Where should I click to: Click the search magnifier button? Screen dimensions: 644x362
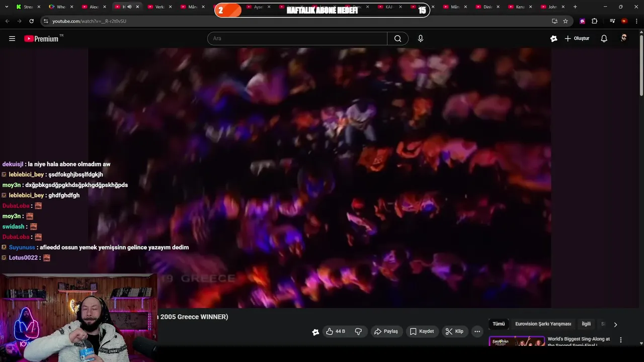tap(397, 39)
